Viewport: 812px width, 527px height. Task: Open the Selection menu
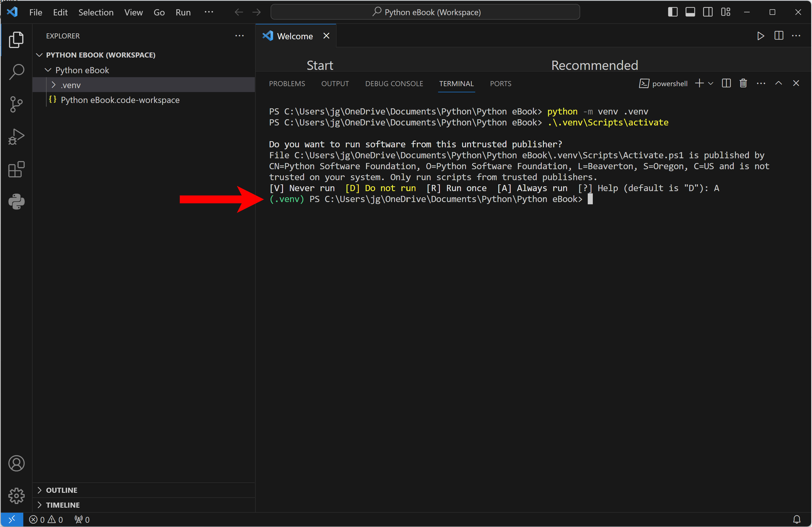[96, 12]
